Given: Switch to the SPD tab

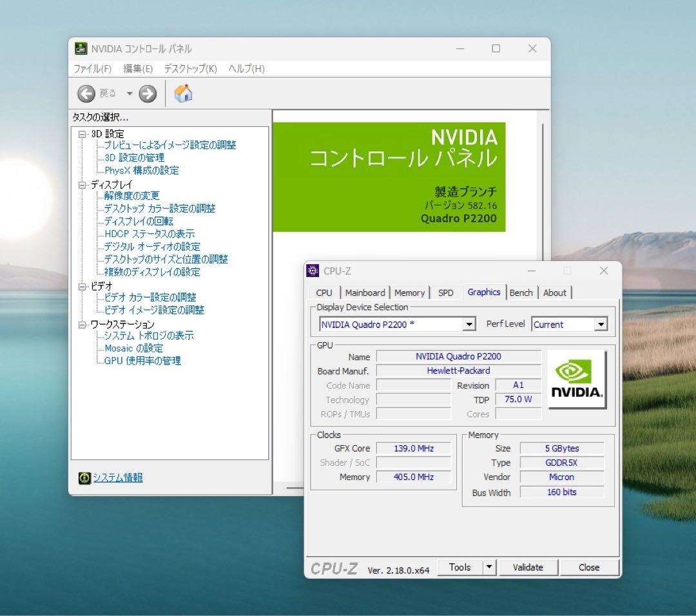Looking at the screenshot, I should point(446,293).
